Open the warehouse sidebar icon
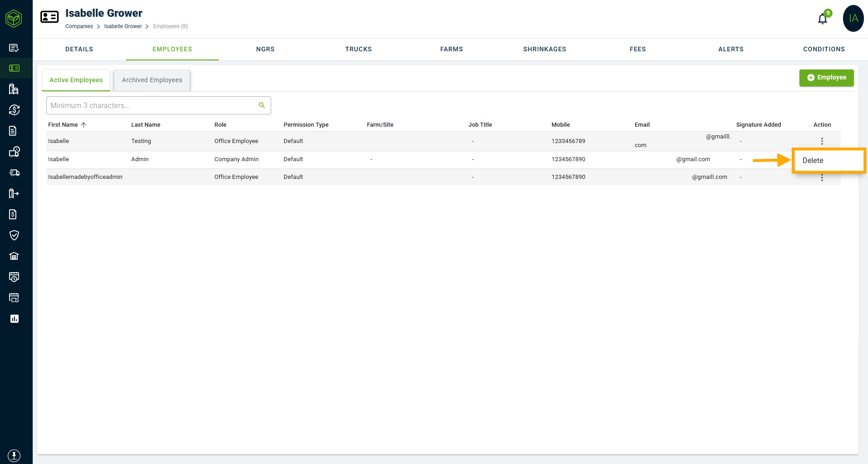868x464 pixels. pos(14,256)
